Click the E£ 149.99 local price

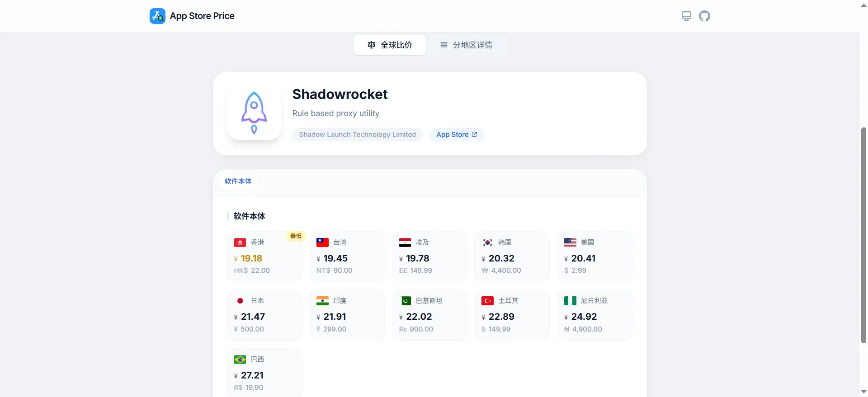click(415, 271)
